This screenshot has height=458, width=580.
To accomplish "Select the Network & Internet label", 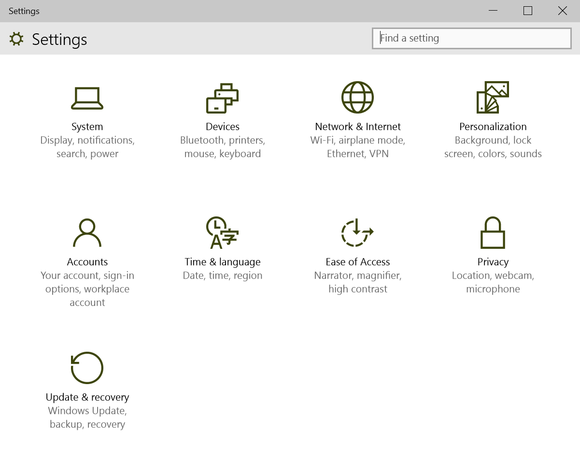I will [x=358, y=127].
